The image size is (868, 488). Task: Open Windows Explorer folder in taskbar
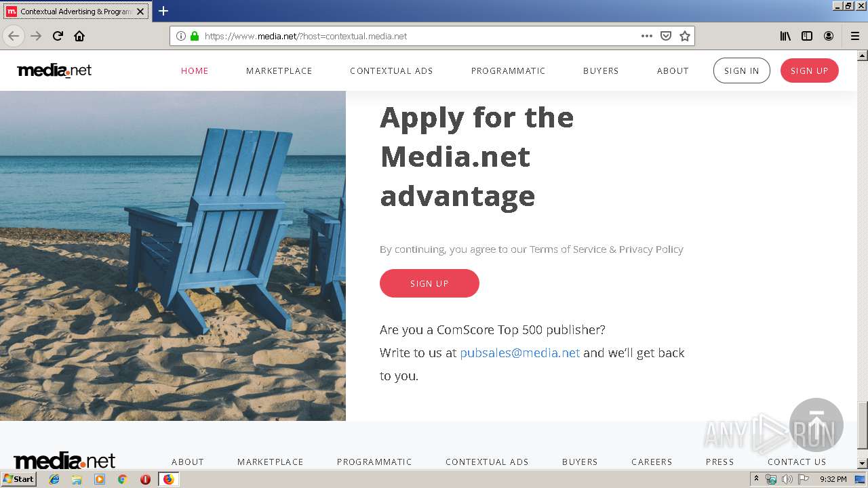coord(77,479)
